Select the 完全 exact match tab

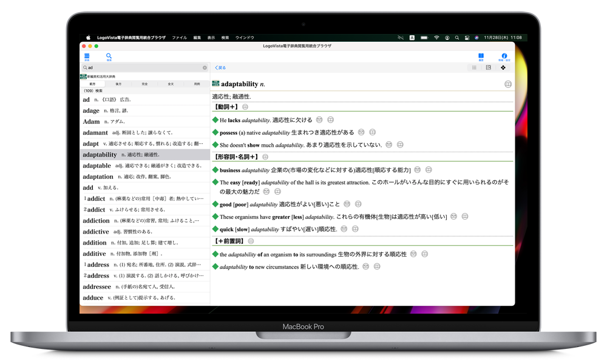click(144, 84)
